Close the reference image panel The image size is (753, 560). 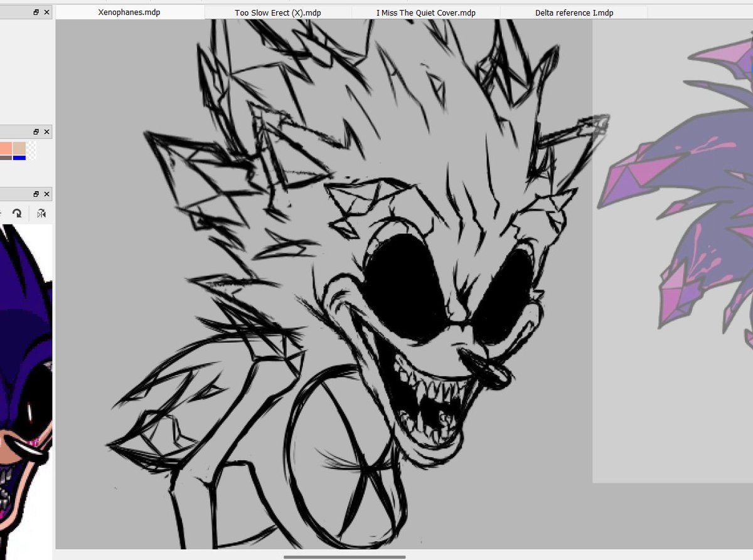(x=46, y=194)
